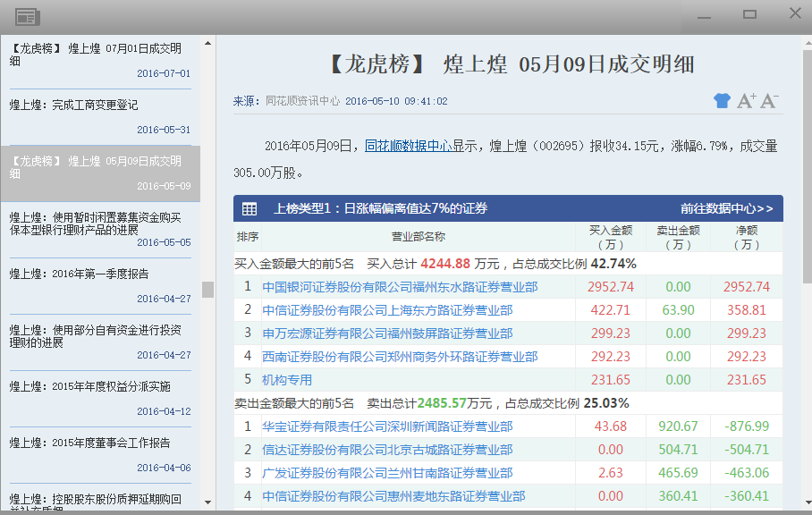Open 申万宏源证券福州鼓屏路证券营业部 link

[x=387, y=333]
